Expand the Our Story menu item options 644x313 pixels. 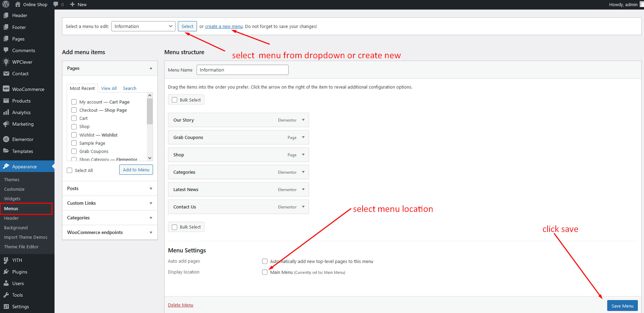click(x=303, y=120)
